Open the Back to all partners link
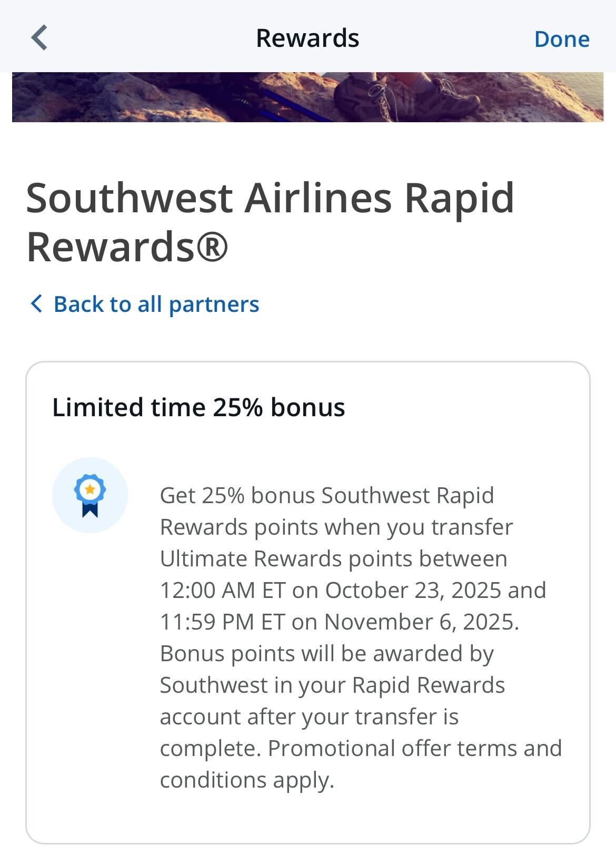This screenshot has height=864, width=616. click(156, 304)
